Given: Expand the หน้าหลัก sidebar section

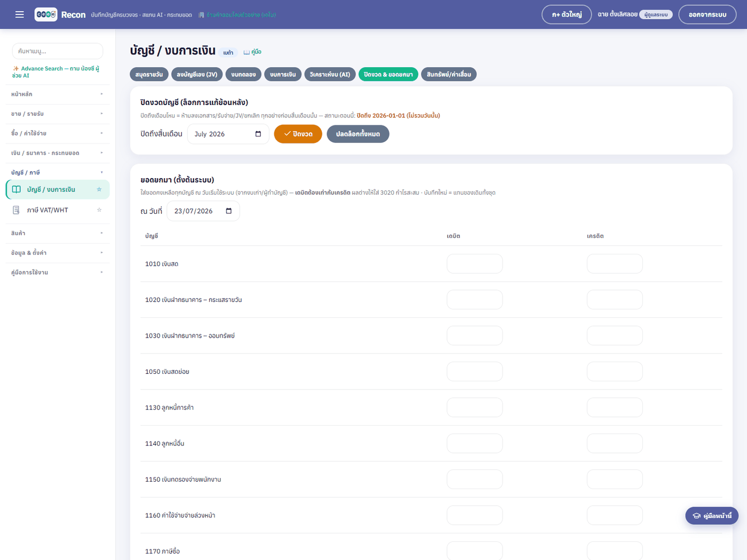Looking at the screenshot, I should click(x=57, y=94).
